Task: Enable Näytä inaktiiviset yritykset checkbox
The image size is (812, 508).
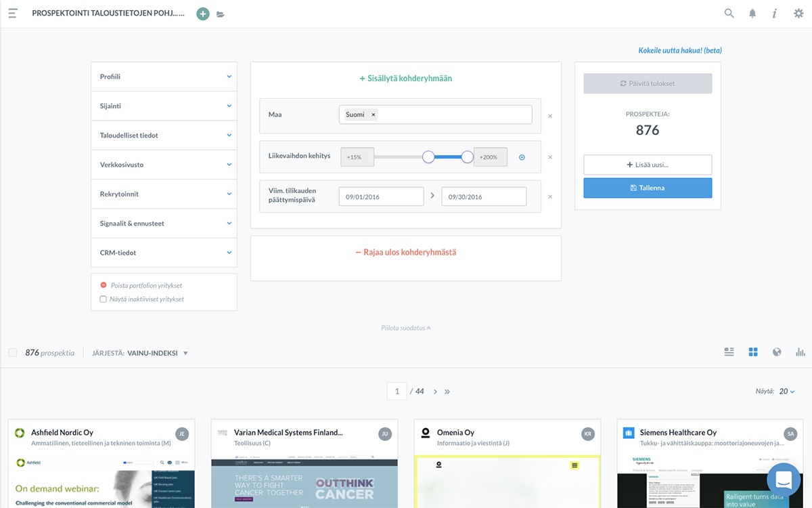Action: 104,299
